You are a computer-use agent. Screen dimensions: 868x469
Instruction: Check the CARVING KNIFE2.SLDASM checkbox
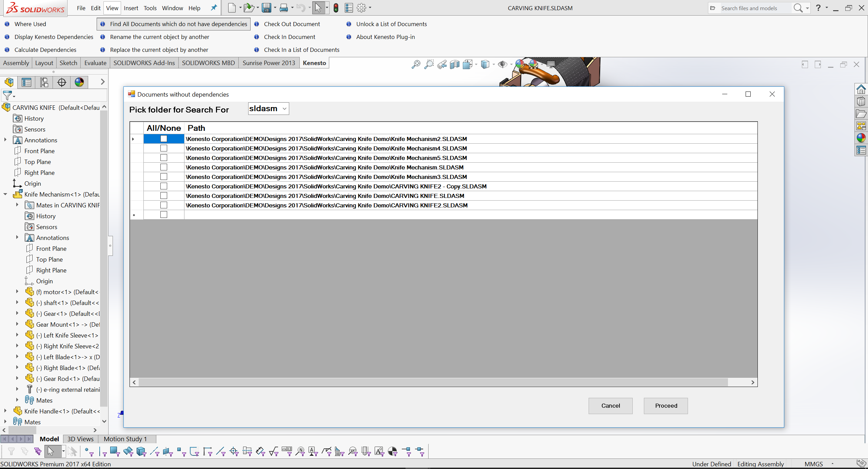coord(164,205)
